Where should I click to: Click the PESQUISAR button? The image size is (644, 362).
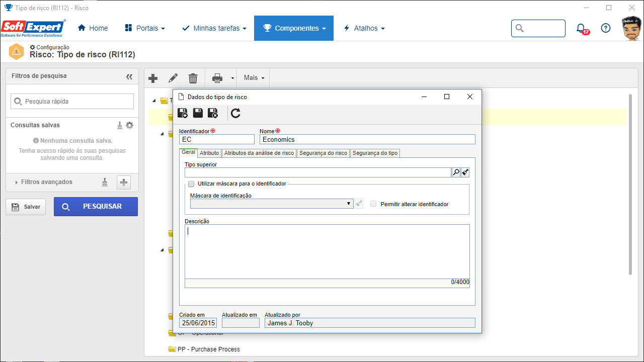click(96, 207)
